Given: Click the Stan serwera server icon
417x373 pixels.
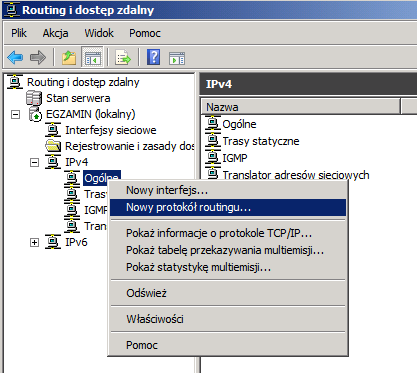Looking at the screenshot, I should click(34, 98).
